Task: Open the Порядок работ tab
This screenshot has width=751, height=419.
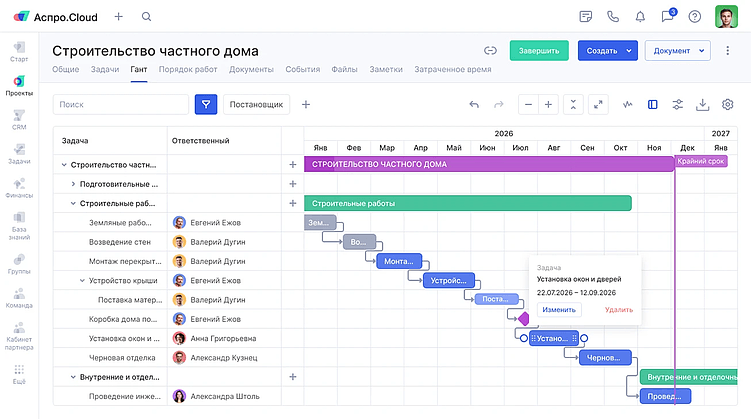Action: click(188, 69)
